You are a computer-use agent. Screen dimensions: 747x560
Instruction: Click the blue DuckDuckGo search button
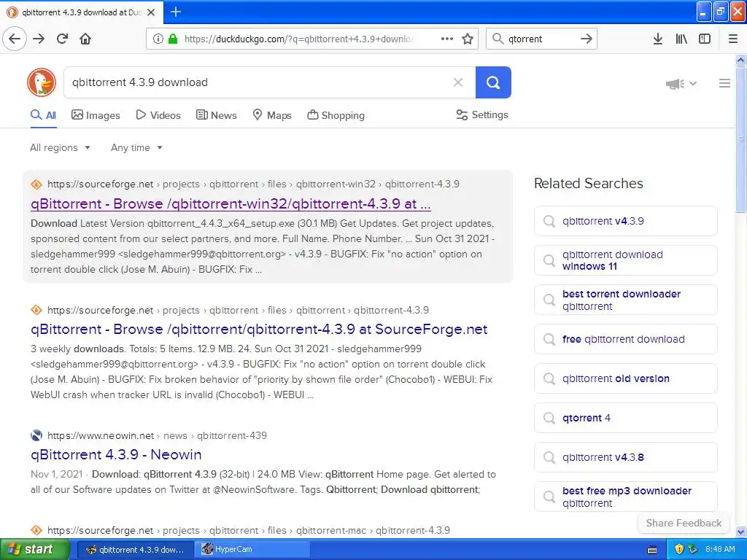(493, 82)
